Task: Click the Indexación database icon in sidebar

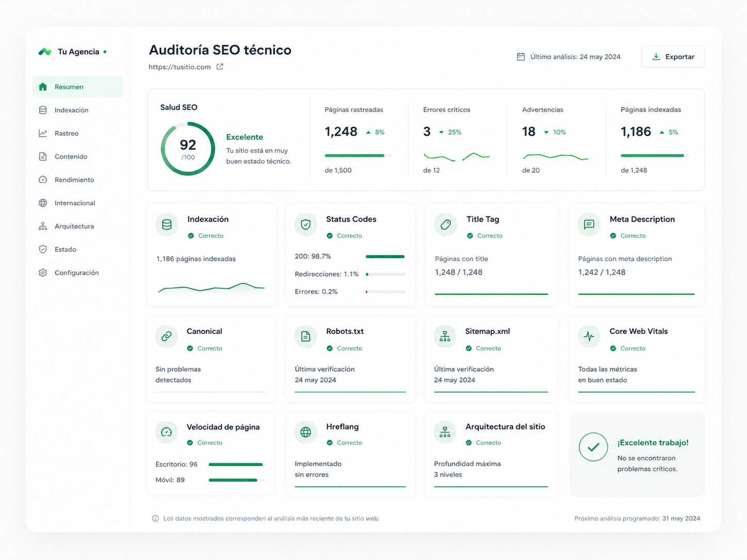Action: [43, 110]
